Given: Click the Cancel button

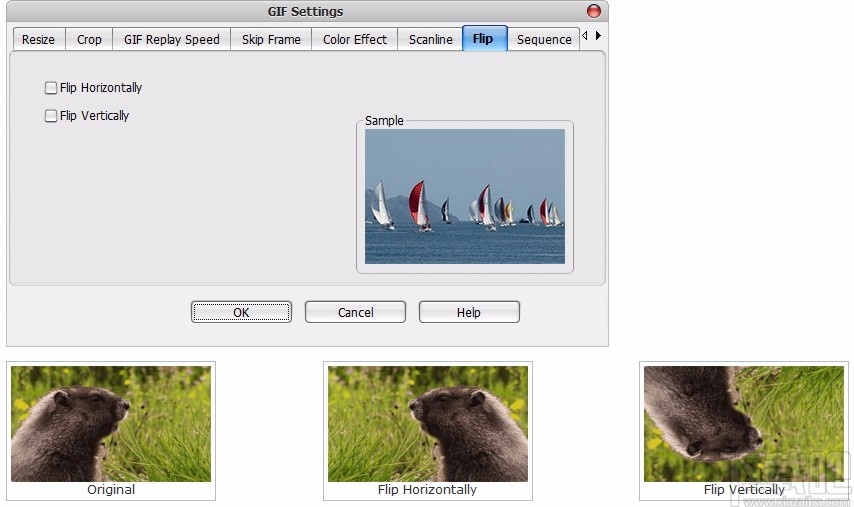Looking at the screenshot, I should click(x=355, y=312).
